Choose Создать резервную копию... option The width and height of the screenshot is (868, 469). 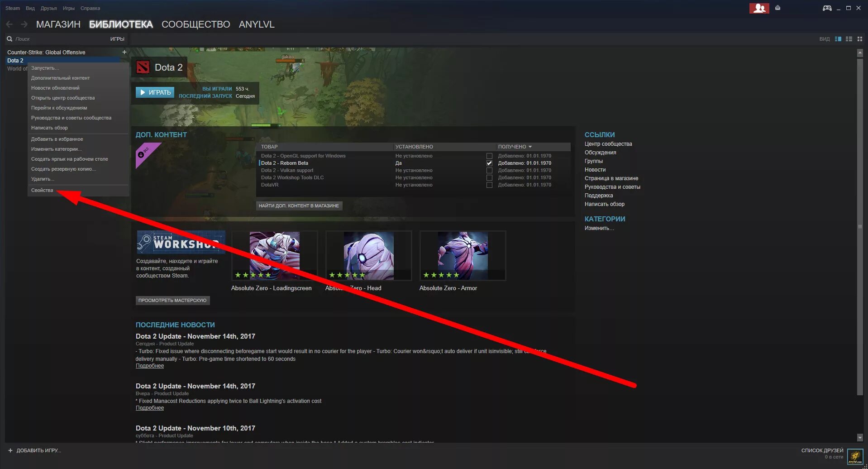coord(78,169)
